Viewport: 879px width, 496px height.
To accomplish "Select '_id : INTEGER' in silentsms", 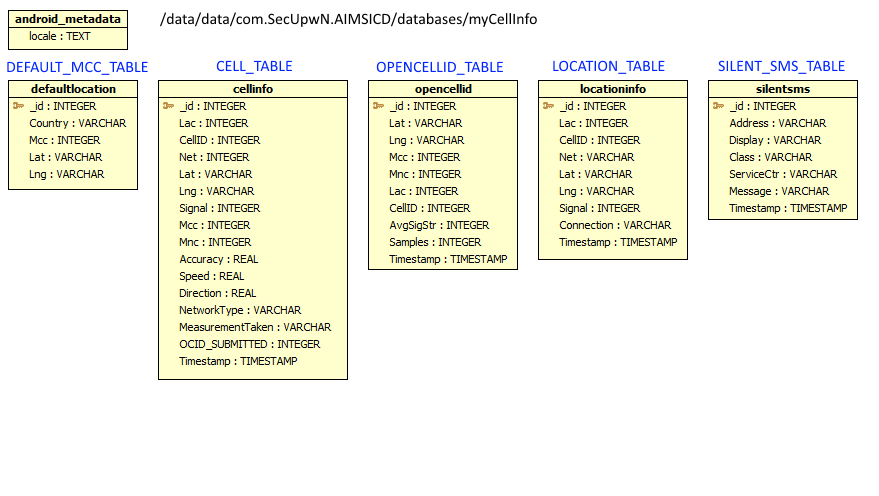I will point(762,106).
